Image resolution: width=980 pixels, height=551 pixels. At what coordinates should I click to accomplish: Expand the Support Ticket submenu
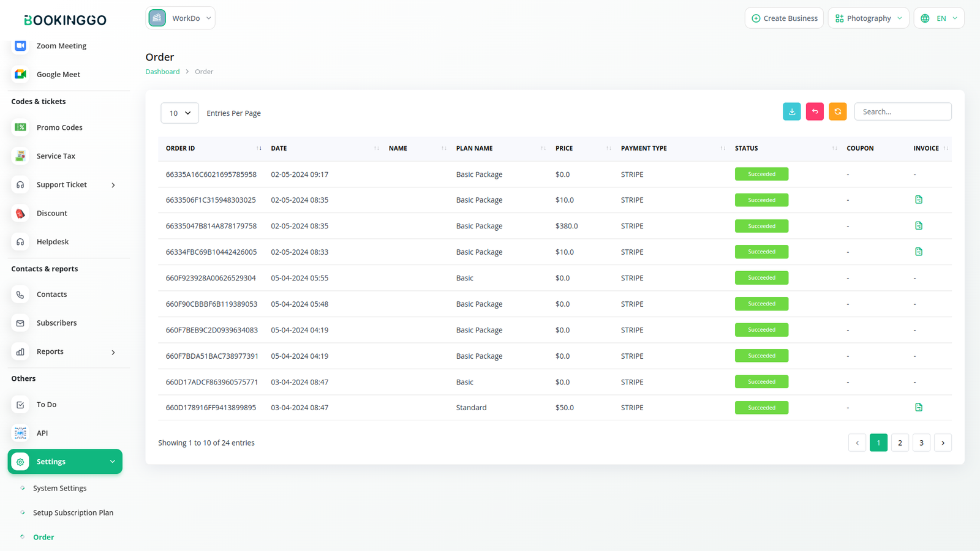[x=113, y=185]
